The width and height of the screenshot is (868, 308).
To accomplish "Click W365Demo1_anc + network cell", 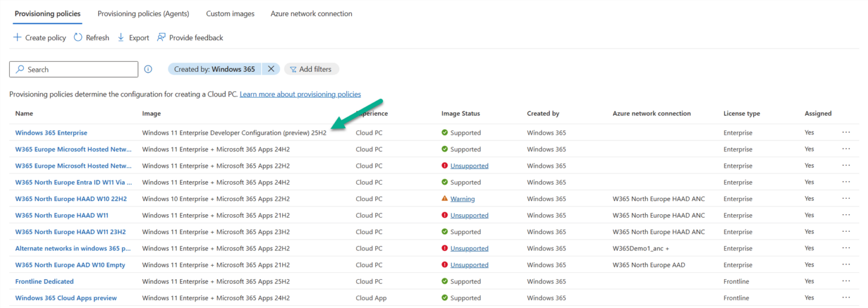I will point(641,248).
